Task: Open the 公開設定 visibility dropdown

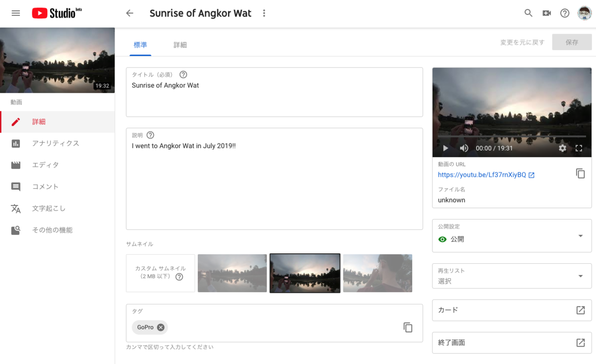Action: click(581, 236)
